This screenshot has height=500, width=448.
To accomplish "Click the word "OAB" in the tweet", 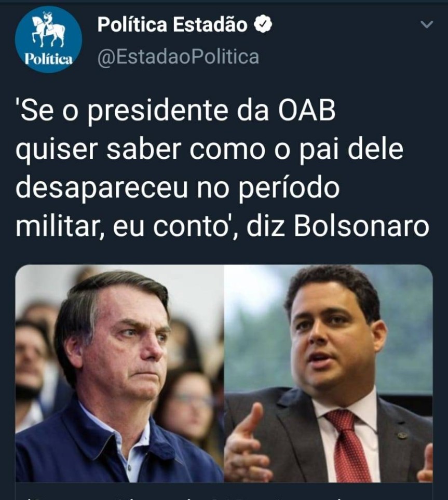I will coord(307,110).
